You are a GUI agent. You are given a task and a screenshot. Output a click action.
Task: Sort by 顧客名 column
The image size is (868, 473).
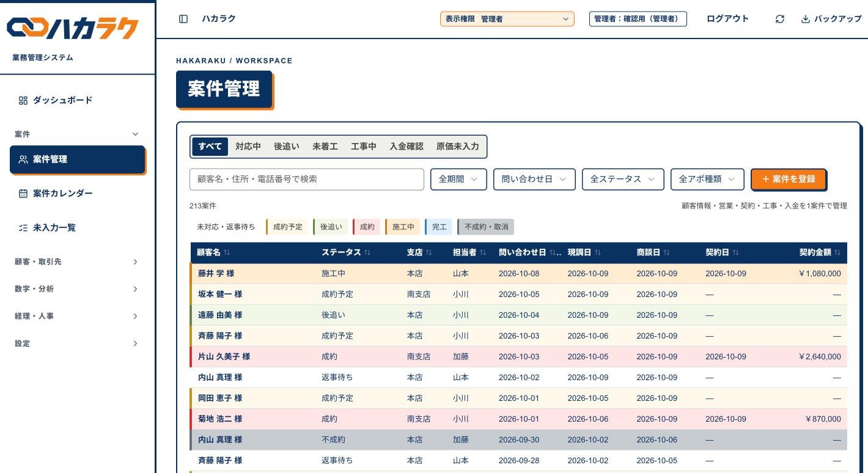pyautogui.click(x=213, y=252)
